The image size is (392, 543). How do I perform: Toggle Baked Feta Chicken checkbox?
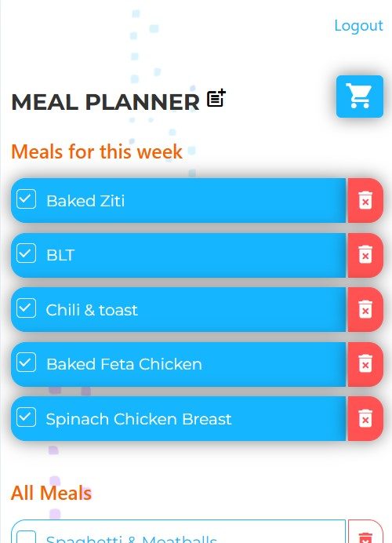[x=27, y=363]
